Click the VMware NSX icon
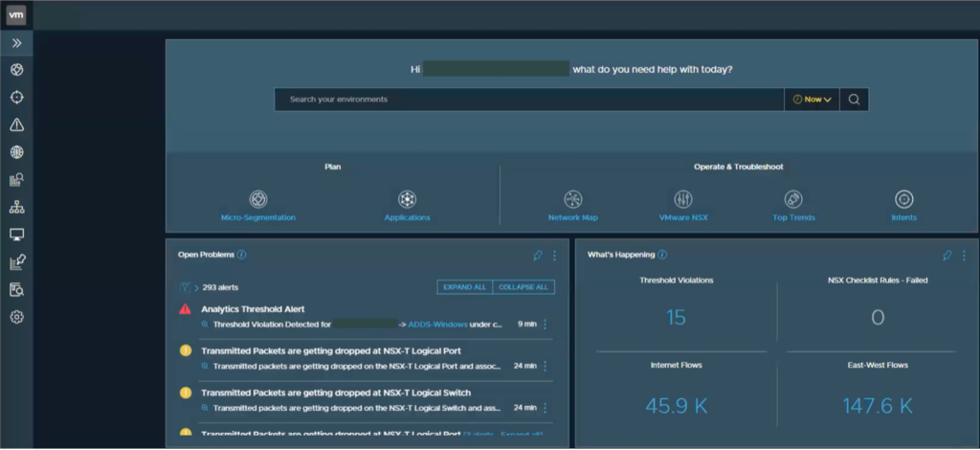The width and height of the screenshot is (980, 450). pos(683,199)
